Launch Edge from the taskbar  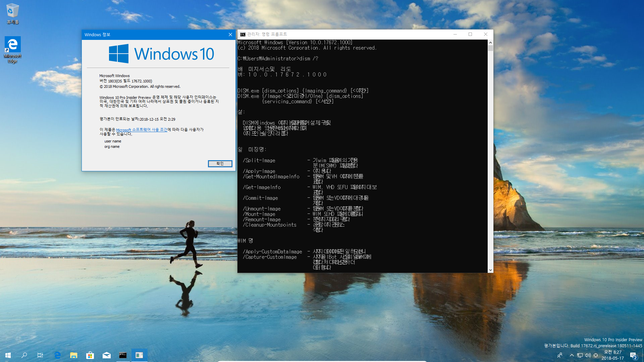pyautogui.click(x=57, y=355)
